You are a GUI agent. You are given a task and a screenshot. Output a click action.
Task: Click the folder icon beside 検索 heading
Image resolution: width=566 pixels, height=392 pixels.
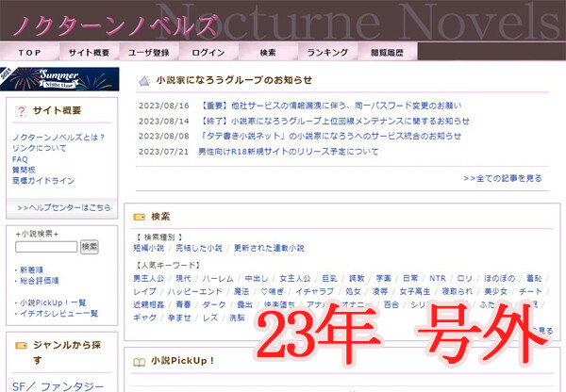pyautogui.click(x=140, y=217)
